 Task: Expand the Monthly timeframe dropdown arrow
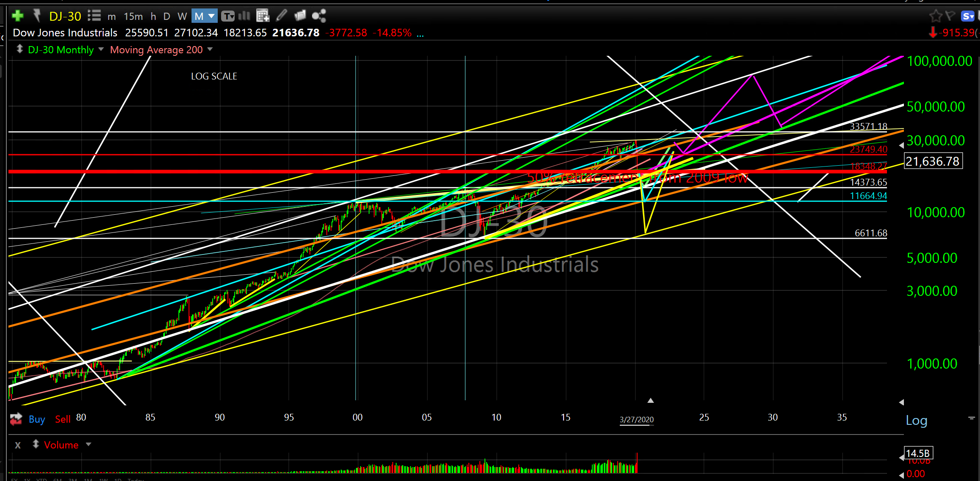211,16
